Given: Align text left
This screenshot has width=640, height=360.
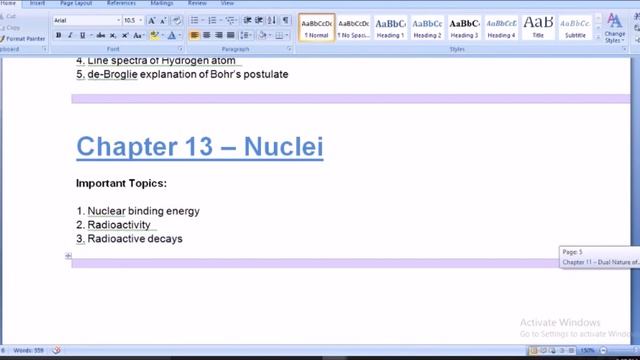Looking at the screenshot, I should (x=195, y=36).
